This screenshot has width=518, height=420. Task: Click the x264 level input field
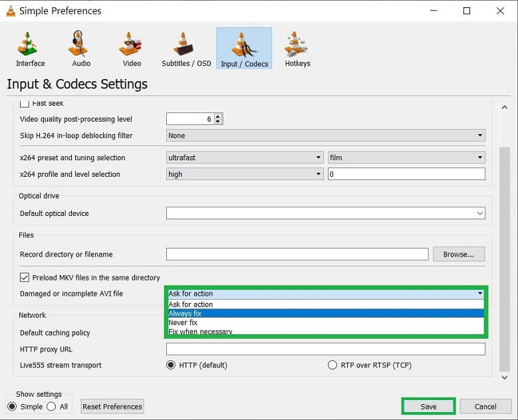click(407, 174)
